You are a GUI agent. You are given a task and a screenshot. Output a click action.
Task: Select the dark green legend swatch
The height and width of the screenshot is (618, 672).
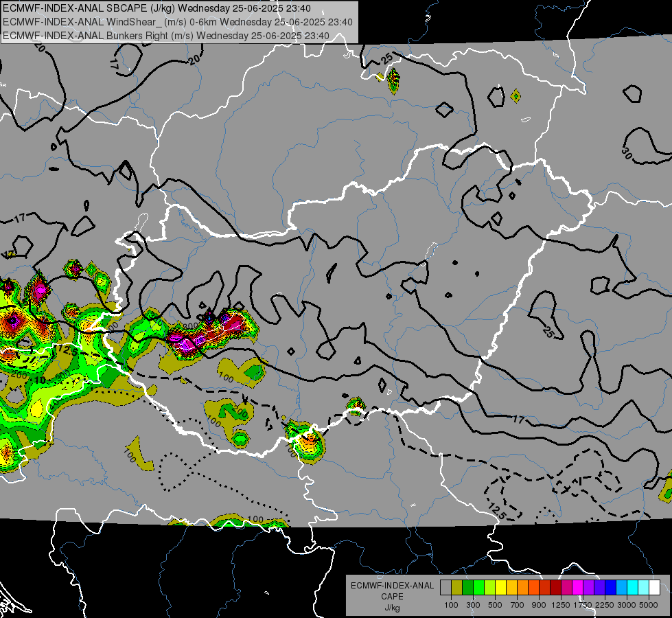pos(467,587)
